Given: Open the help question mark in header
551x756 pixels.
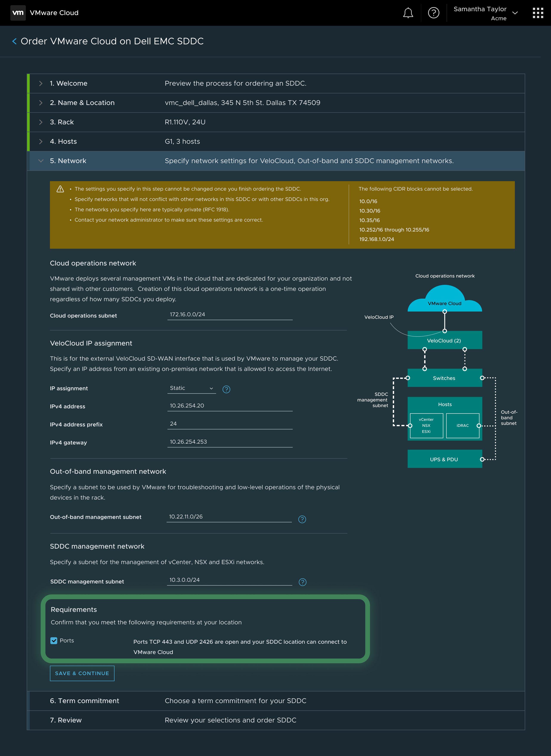Looking at the screenshot, I should 433,13.
